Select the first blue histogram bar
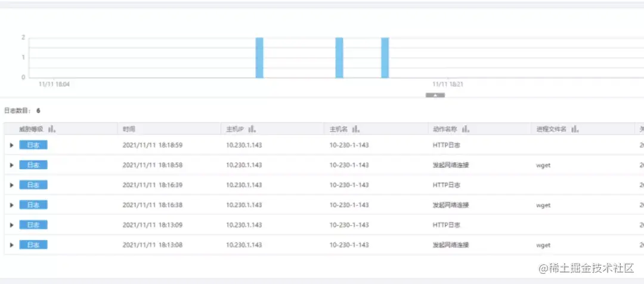Image resolution: width=644 pixels, height=284 pixels. click(x=259, y=57)
